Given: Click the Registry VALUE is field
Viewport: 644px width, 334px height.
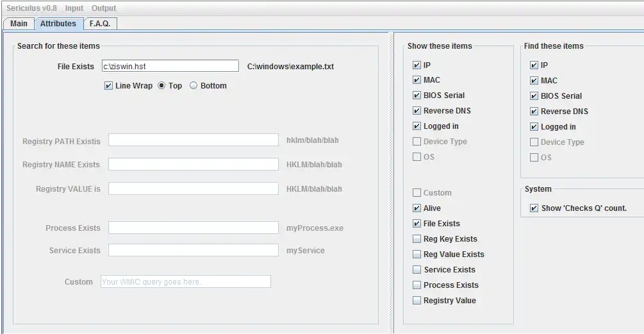Looking at the screenshot, I should [194, 188].
